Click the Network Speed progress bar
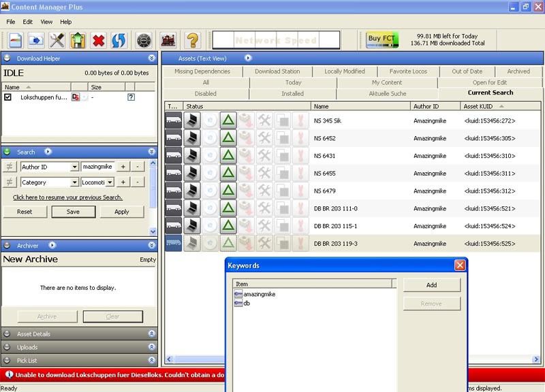Image resolution: width=545 pixels, height=392 pixels. 276,40
